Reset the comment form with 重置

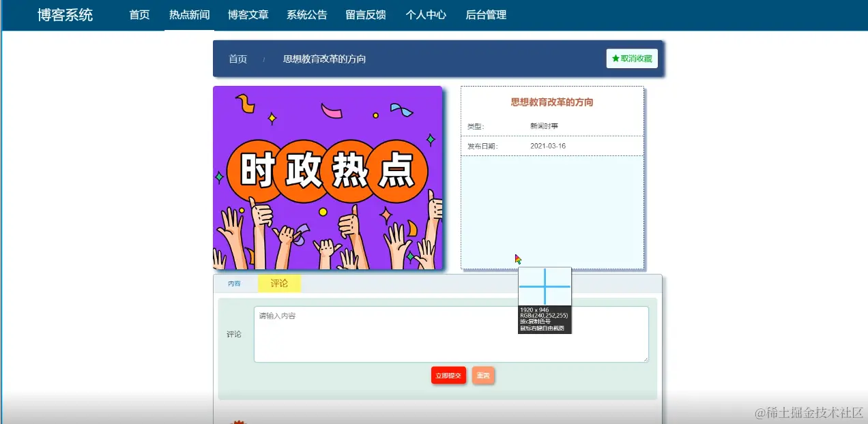(x=483, y=375)
